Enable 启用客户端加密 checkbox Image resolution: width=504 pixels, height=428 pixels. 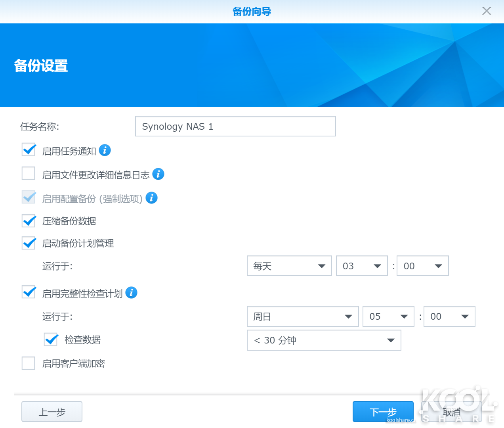29,363
